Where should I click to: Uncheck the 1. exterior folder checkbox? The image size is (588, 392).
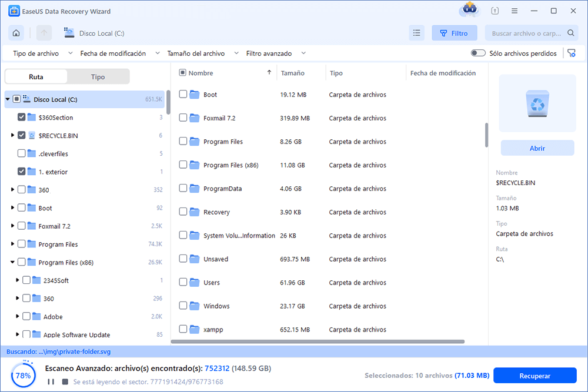(21, 171)
